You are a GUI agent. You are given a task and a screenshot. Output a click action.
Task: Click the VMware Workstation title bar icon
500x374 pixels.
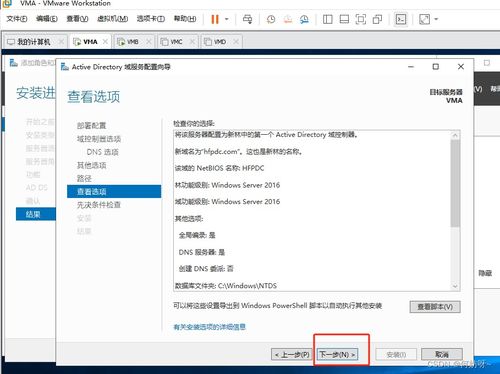pyautogui.click(x=6, y=3)
